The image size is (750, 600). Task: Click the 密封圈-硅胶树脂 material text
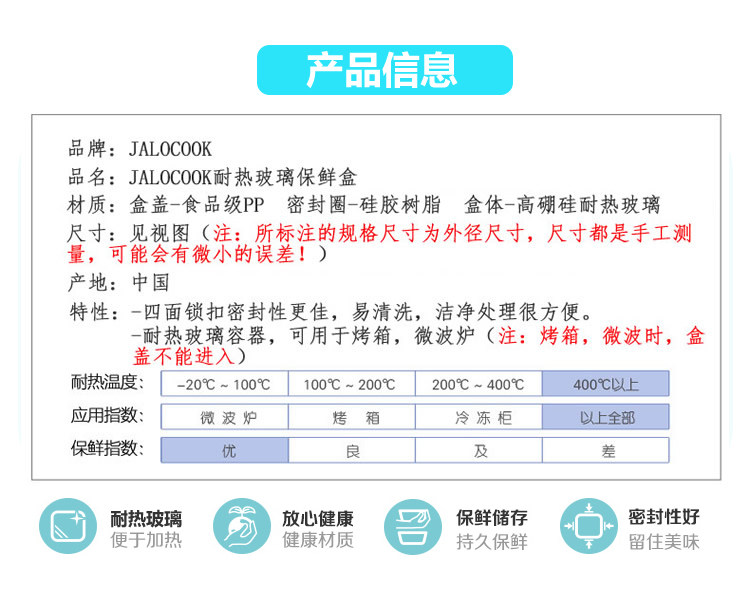point(364,205)
